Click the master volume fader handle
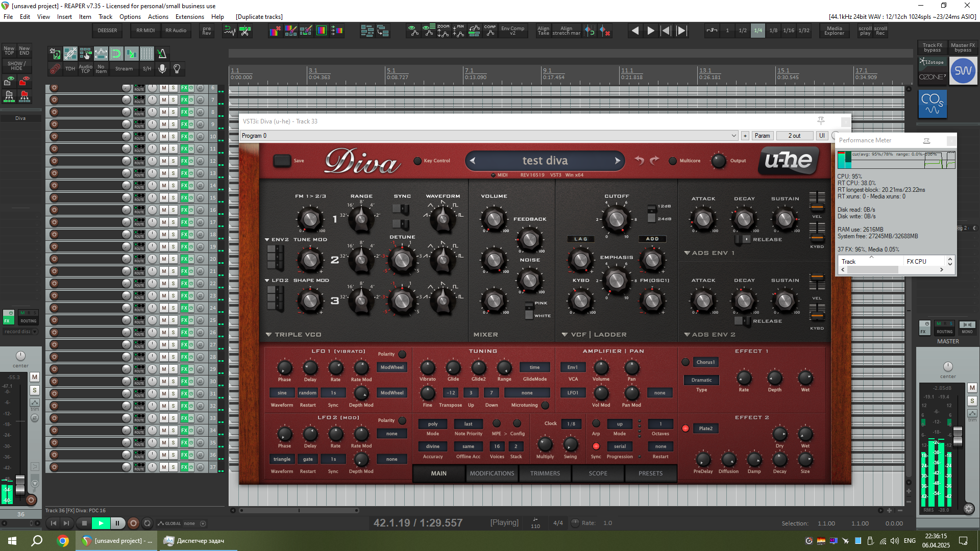 click(958, 435)
